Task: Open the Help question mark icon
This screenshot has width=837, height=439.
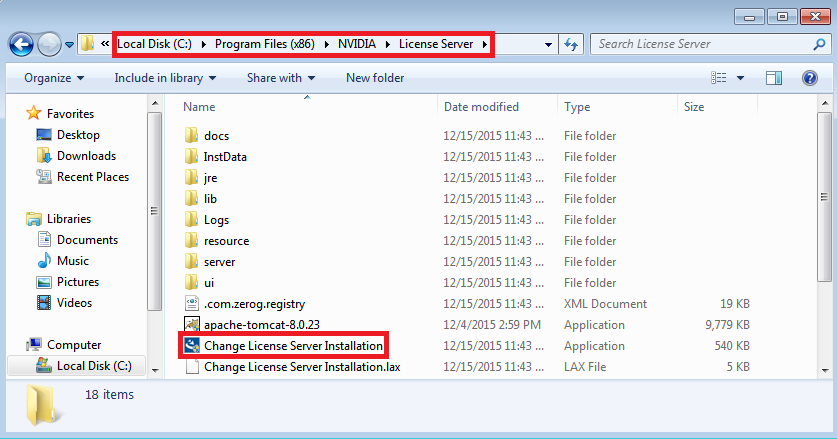Action: point(809,78)
